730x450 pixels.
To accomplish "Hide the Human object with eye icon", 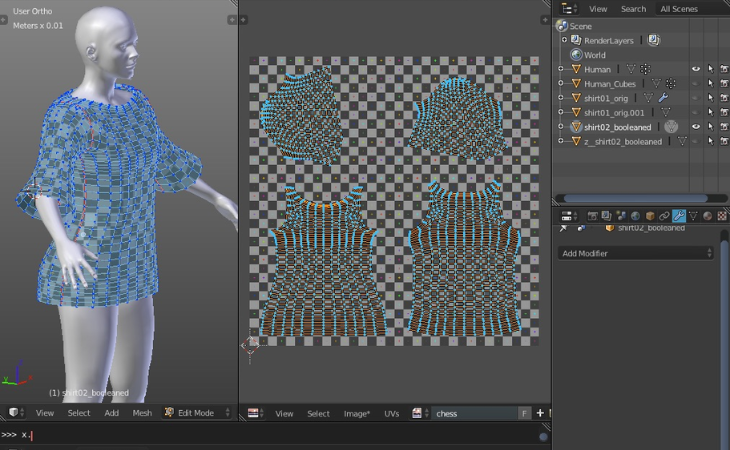I will (x=696, y=69).
